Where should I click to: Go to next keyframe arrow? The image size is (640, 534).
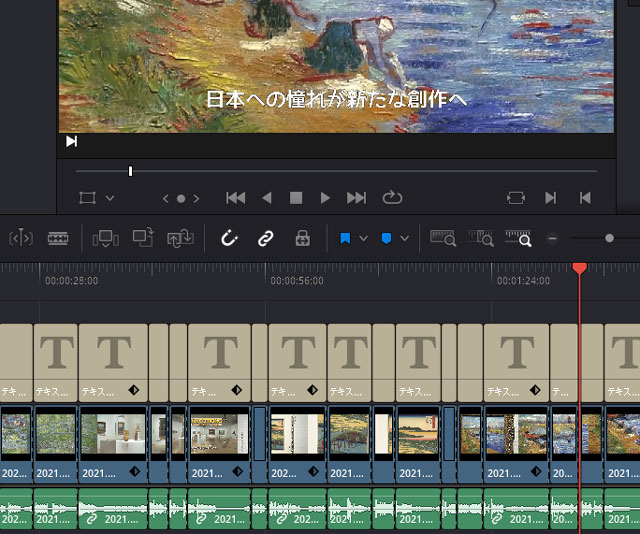point(196,198)
